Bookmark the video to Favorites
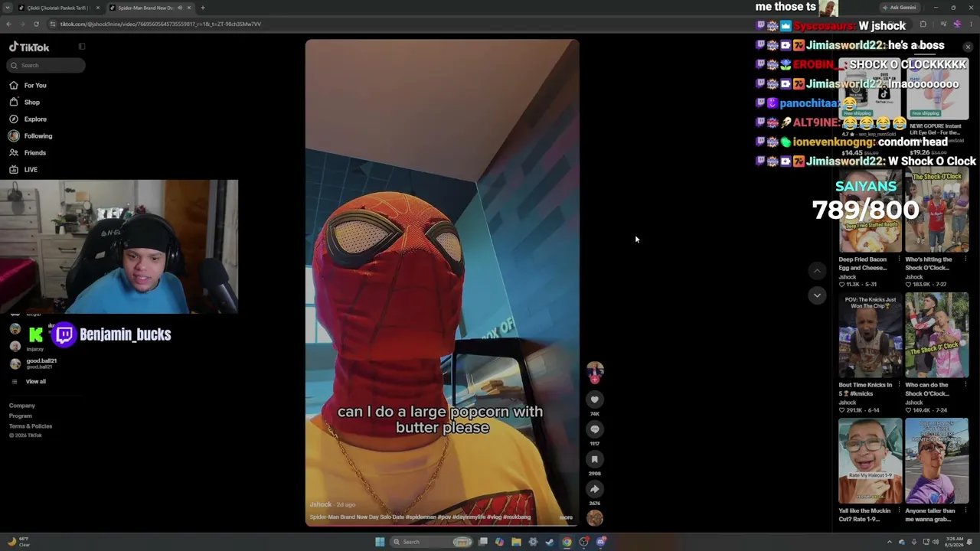 tap(594, 459)
